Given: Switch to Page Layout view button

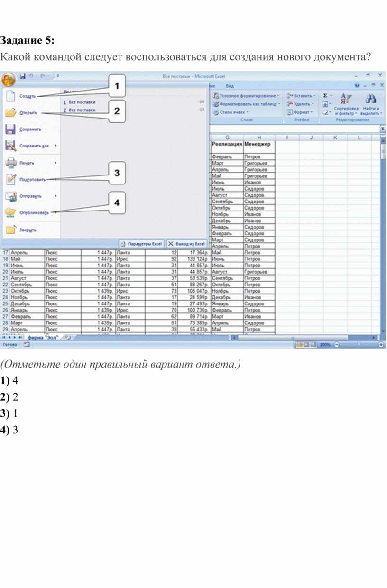Looking at the screenshot, I should point(306,345).
